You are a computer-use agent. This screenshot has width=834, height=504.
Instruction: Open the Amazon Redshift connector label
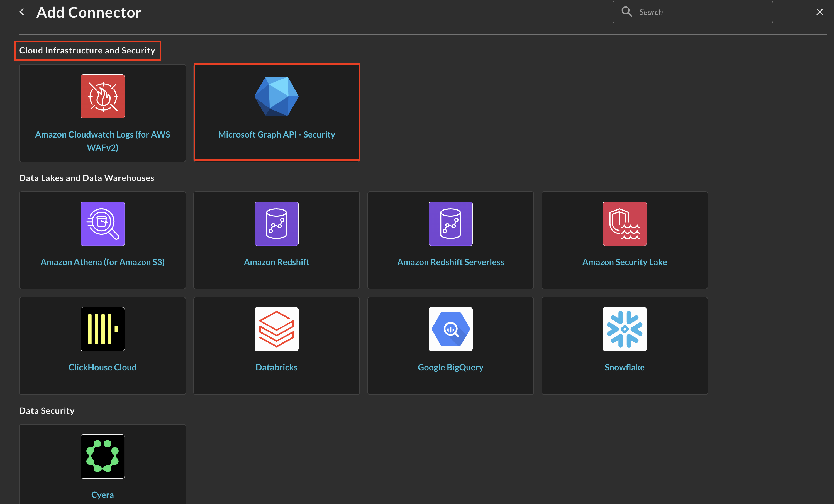tap(277, 262)
